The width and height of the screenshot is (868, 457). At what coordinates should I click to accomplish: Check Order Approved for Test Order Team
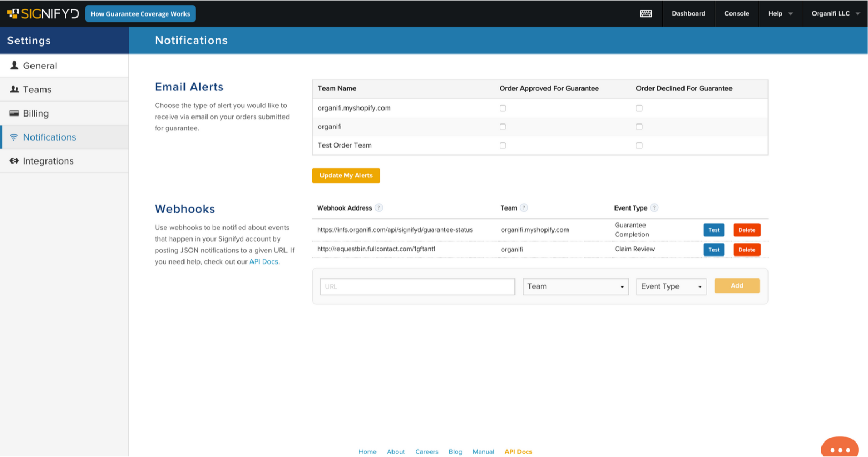pos(503,145)
